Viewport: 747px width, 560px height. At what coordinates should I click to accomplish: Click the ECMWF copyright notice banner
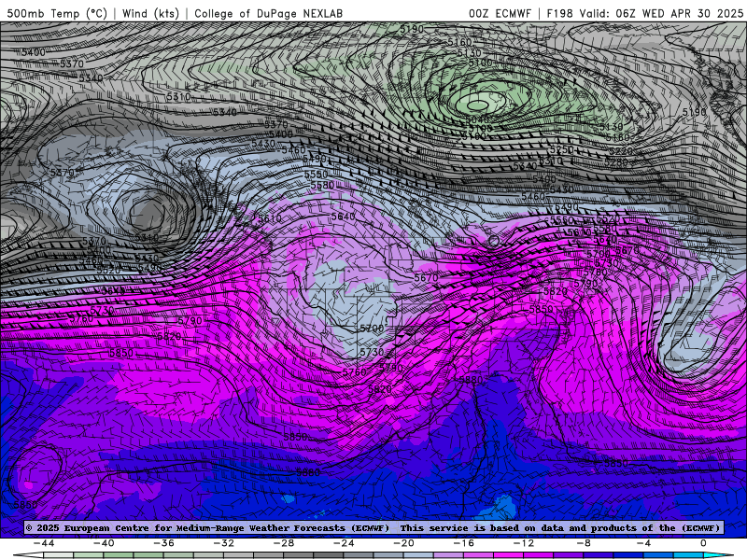pos(373,527)
